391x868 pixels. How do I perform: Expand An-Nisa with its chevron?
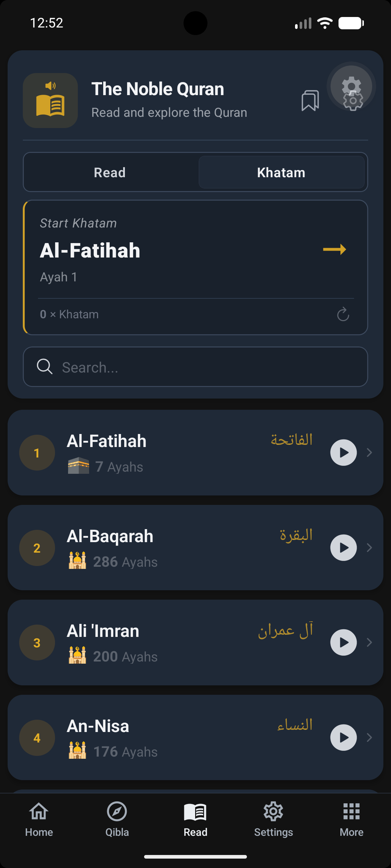point(369,737)
